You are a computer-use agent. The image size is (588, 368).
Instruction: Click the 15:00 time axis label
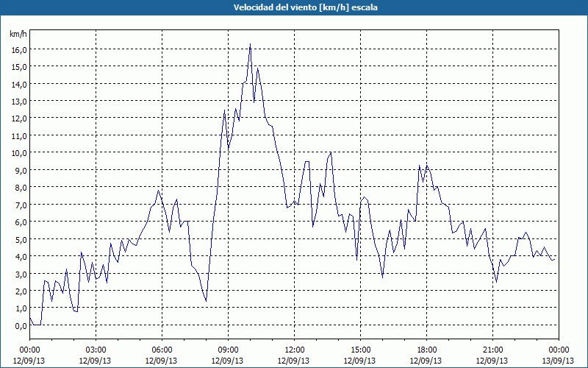tap(360, 350)
